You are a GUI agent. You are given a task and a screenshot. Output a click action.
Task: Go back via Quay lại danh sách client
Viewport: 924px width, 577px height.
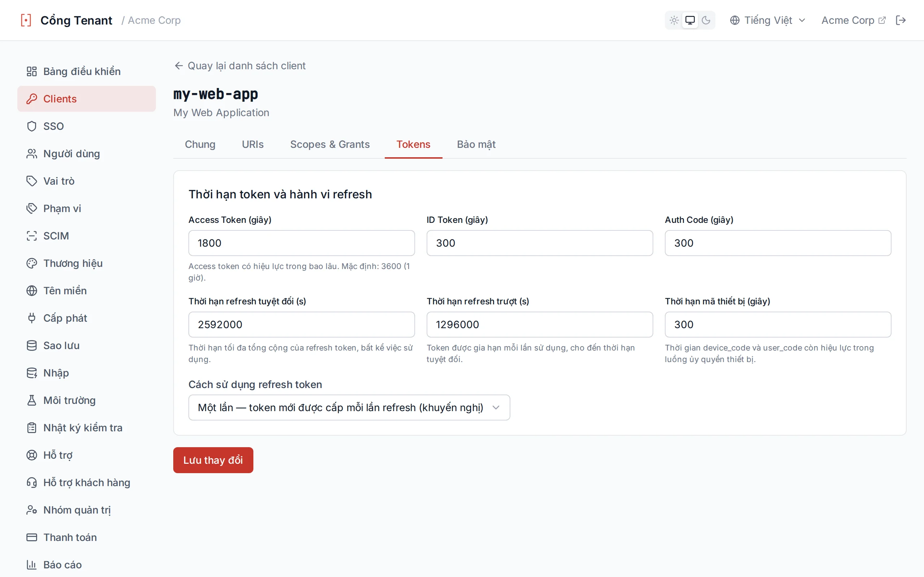click(240, 66)
